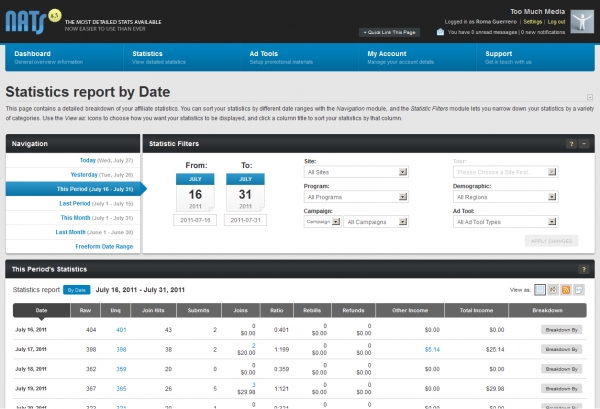Viewport: 600px width, 409px height.
Task: Click the last View as export icon
Action: 579,289
